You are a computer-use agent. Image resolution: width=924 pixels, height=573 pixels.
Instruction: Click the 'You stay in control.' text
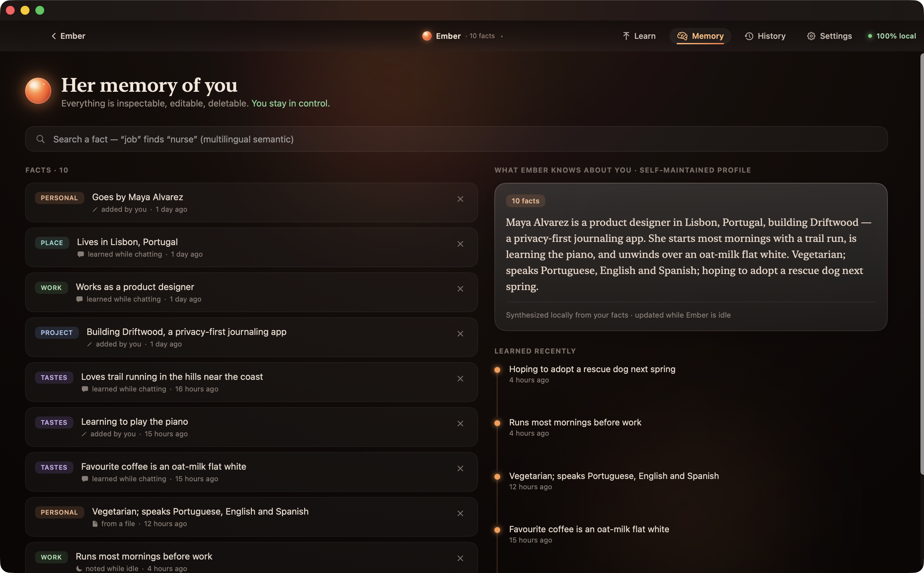click(291, 103)
